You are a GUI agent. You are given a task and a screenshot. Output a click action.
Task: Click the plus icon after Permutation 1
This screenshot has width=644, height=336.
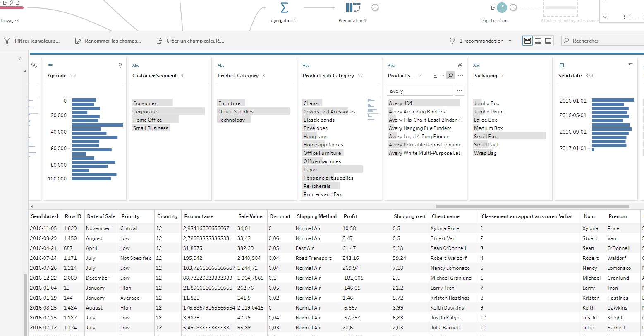pos(375,7)
